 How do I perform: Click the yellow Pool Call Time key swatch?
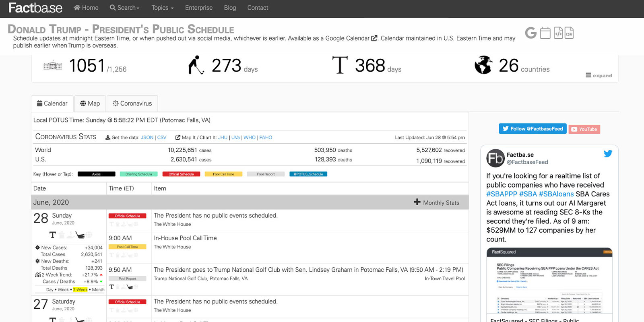(x=223, y=174)
